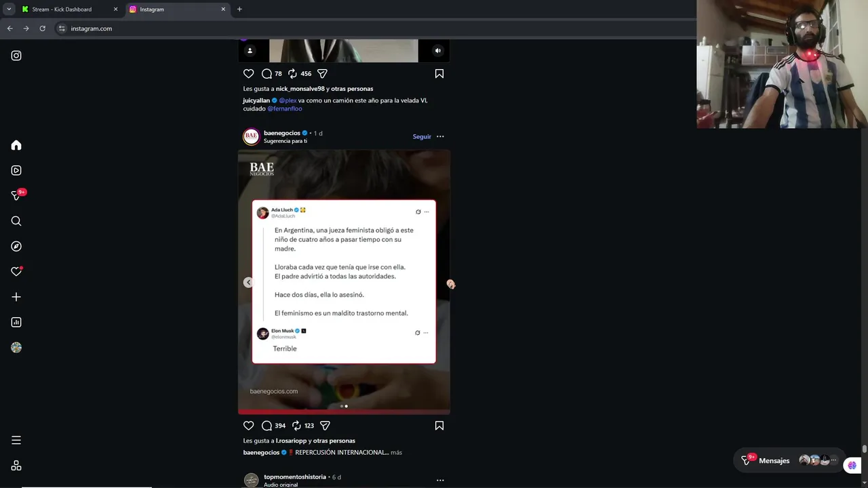View site information icon

(x=62, y=28)
